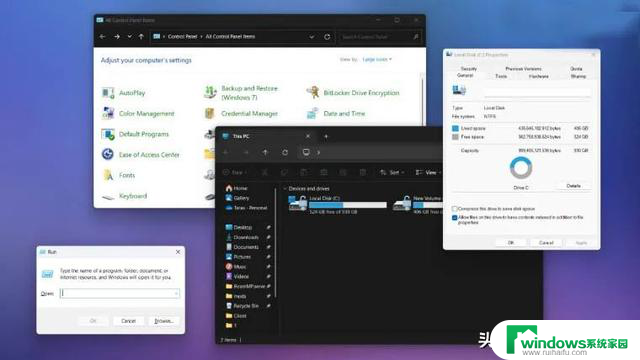Open the Sort dropdown in File Explorer
This screenshot has height=360, width=640.
[x=392, y=173]
